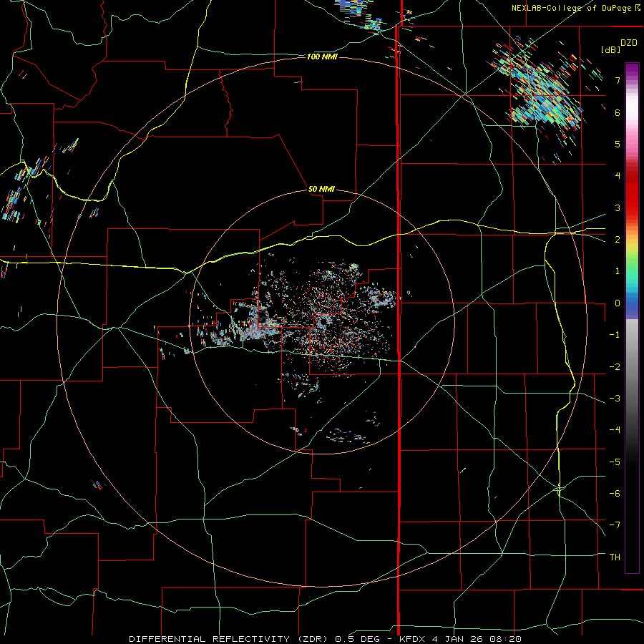644x644 pixels.
Task: Click the -1 value on the scale
Action: 615,335
